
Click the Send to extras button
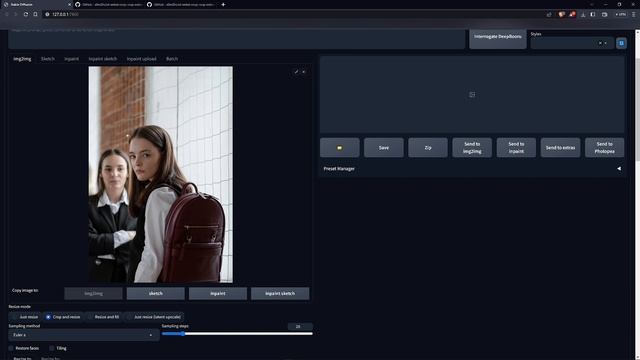[560, 148]
